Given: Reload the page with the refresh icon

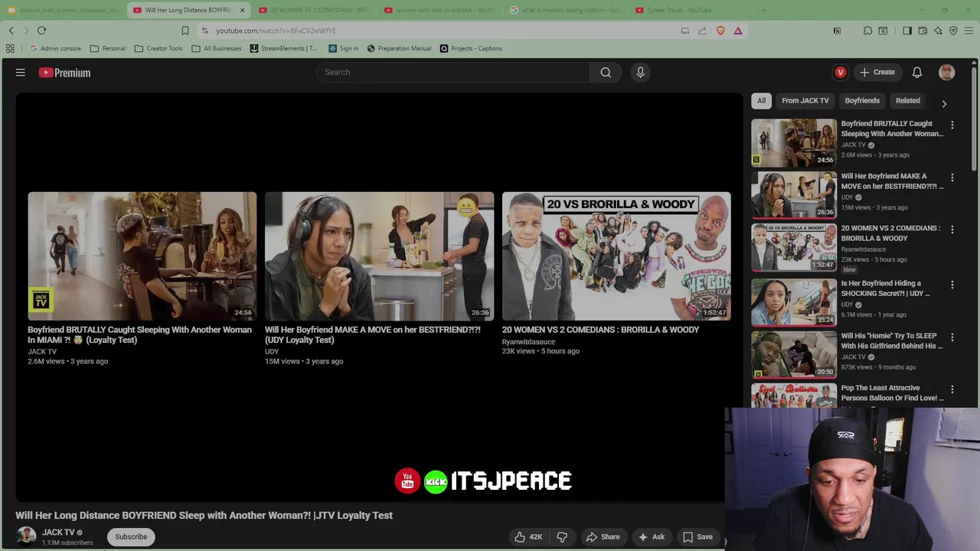Looking at the screenshot, I should [x=41, y=31].
